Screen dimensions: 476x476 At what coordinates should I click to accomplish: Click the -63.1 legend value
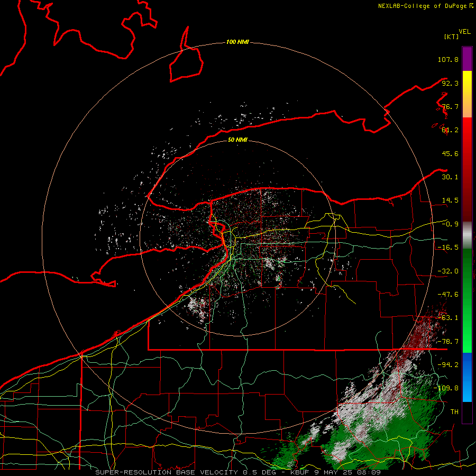click(x=448, y=318)
